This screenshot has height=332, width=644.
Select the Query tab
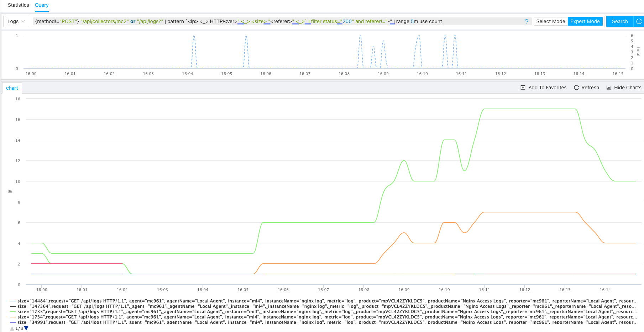click(42, 5)
